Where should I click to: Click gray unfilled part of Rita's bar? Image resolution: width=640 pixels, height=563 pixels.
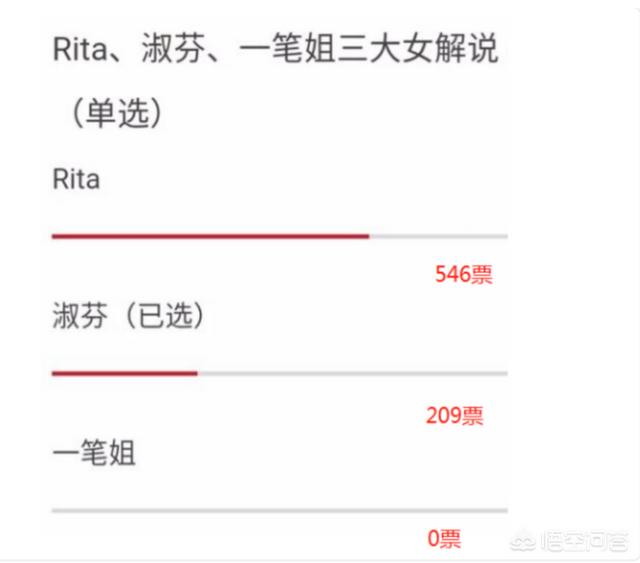tap(438, 236)
